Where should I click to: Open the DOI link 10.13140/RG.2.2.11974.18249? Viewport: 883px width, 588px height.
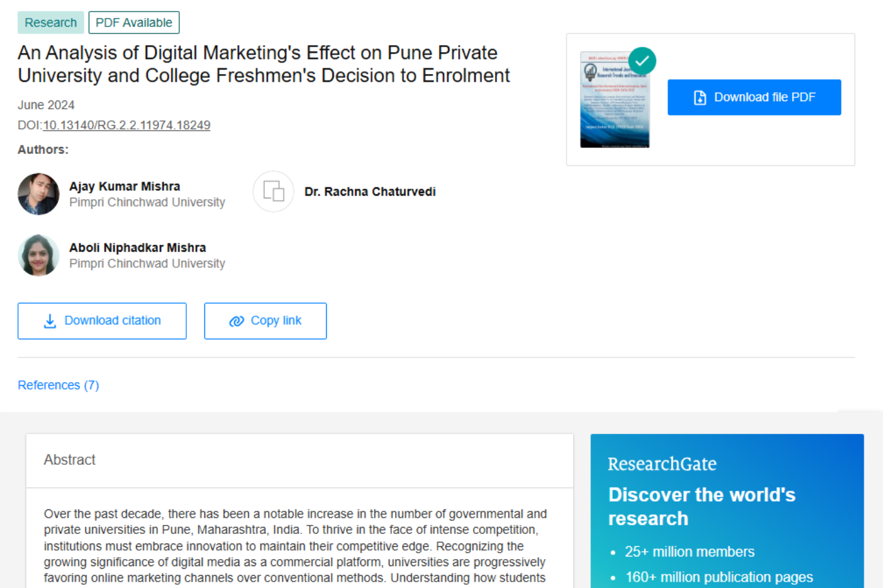[x=126, y=124]
